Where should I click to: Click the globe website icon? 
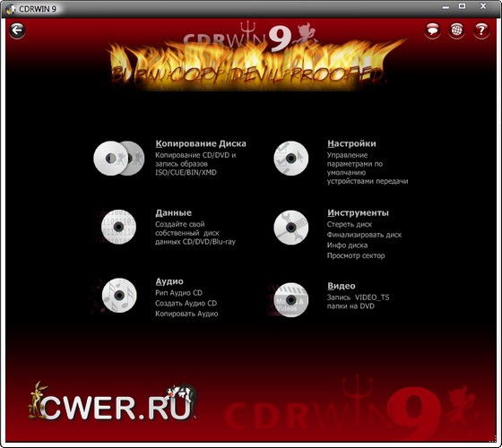point(456,30)
